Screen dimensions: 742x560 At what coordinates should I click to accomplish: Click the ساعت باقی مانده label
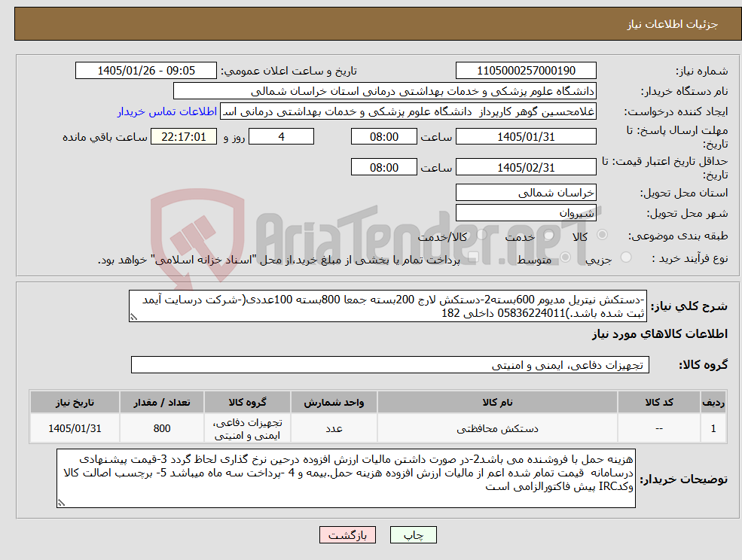click(x=105, y=137)
